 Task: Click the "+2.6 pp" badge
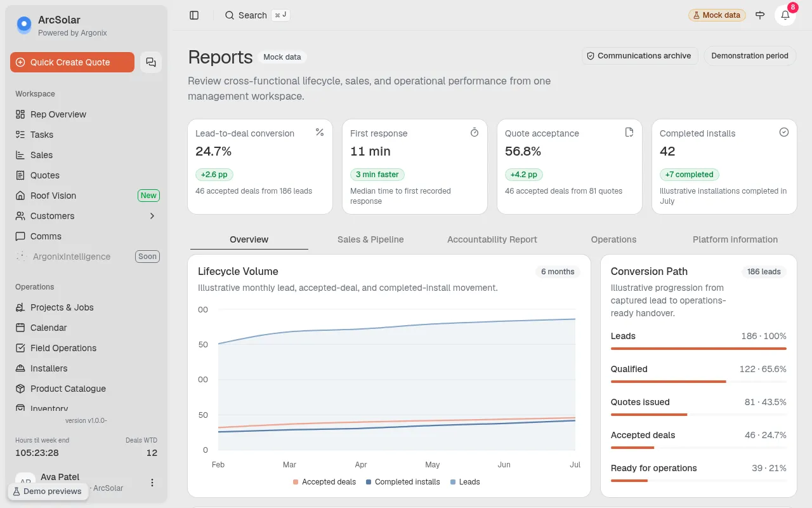[x=214, y=175]
